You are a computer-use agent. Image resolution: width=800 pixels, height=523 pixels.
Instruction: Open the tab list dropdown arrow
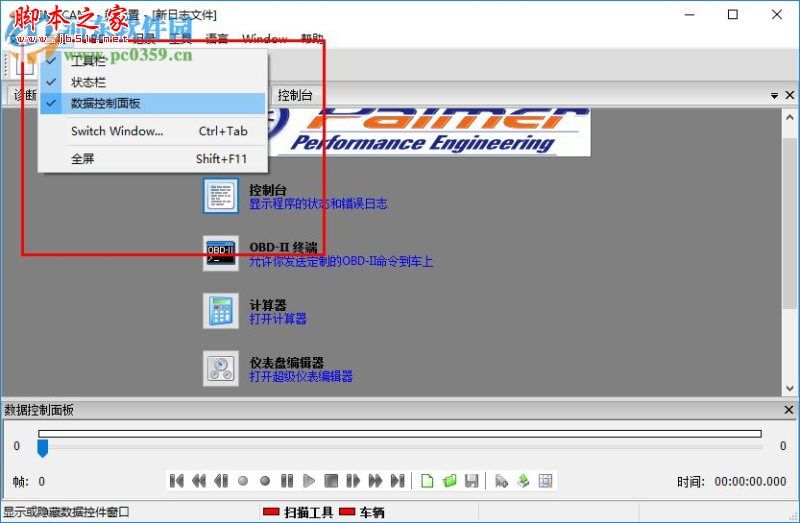point(774,95)
